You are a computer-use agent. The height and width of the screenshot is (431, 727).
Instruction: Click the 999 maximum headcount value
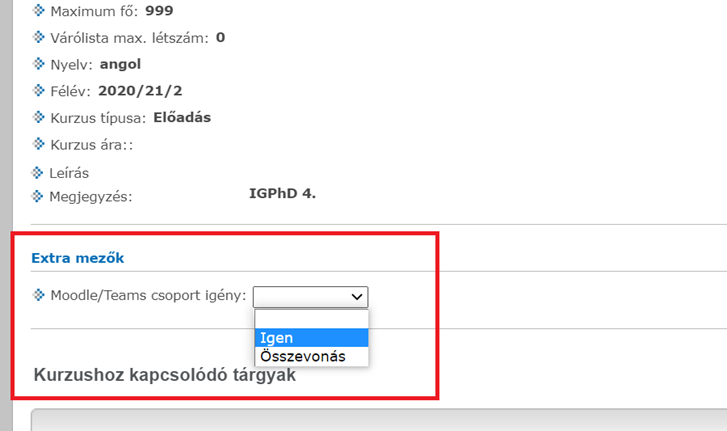[x=159, y=11]
